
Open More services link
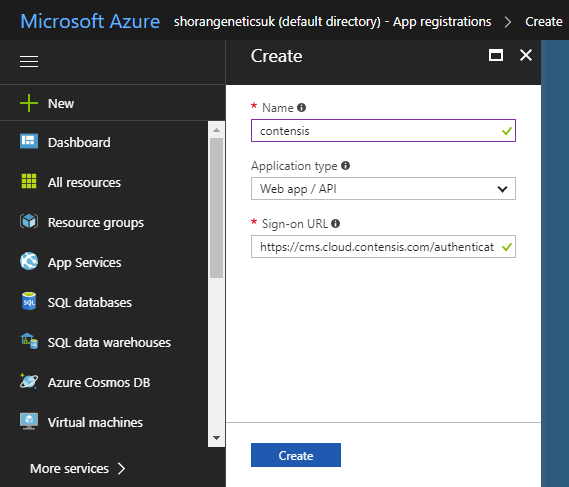point(69,468)
